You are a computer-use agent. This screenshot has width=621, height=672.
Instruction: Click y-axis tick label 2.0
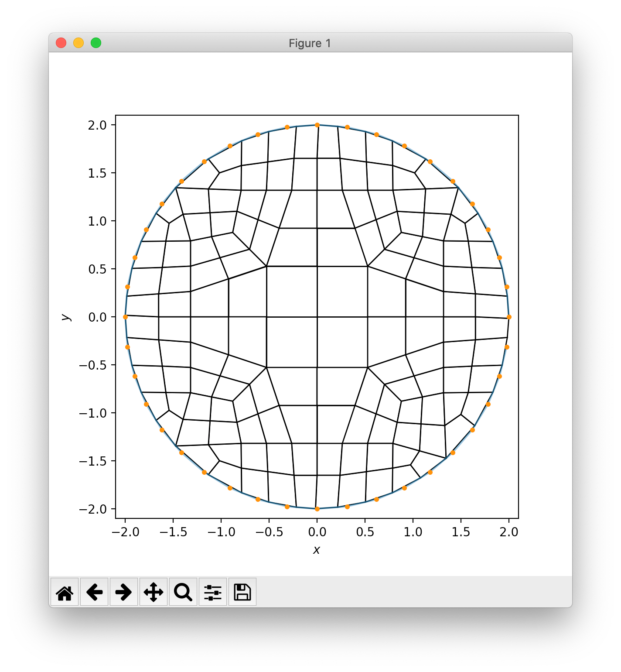click(x=97, y=125)
